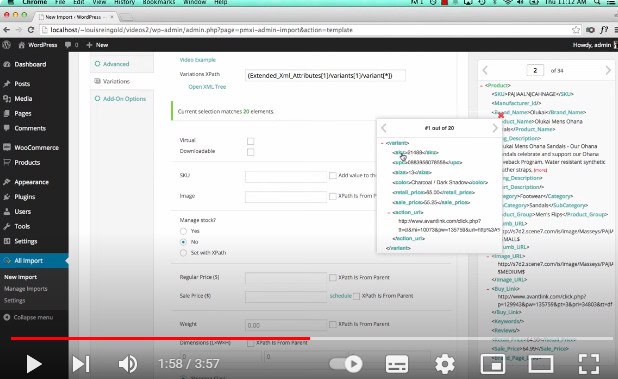Play the video with the play button
Viewport: 618px width, 379px height.
pyautogui.click(x=34, y=364)
